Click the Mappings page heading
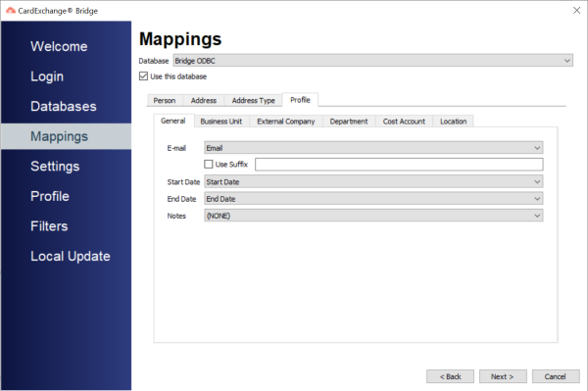This screenshot has width=588, height=391. (180, 39)
